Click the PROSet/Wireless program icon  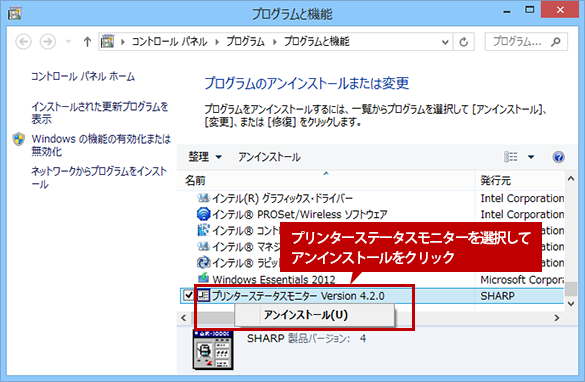pos(203,214)
